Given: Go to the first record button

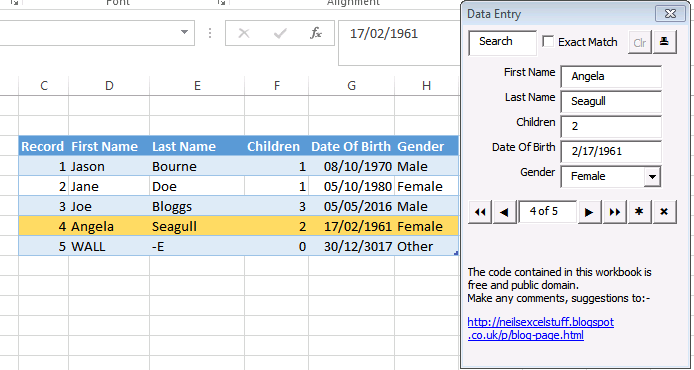Looking at the screenshot, I should click(480, 212).
